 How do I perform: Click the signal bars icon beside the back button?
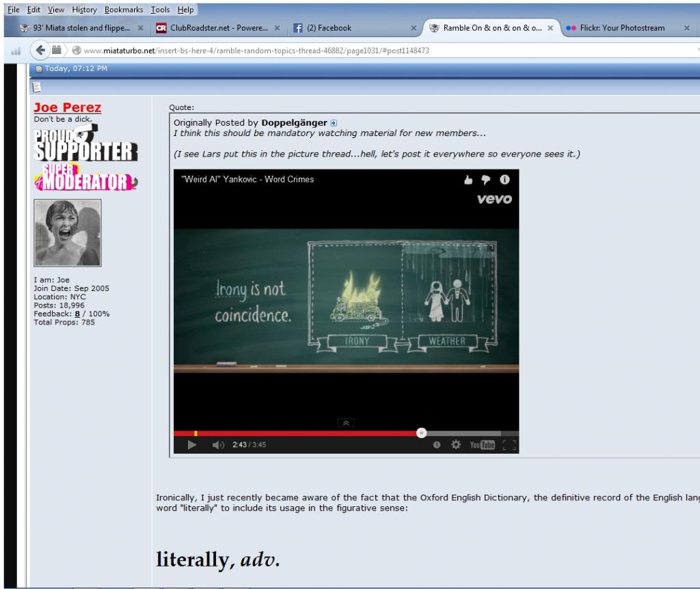(x=16, y=51)
